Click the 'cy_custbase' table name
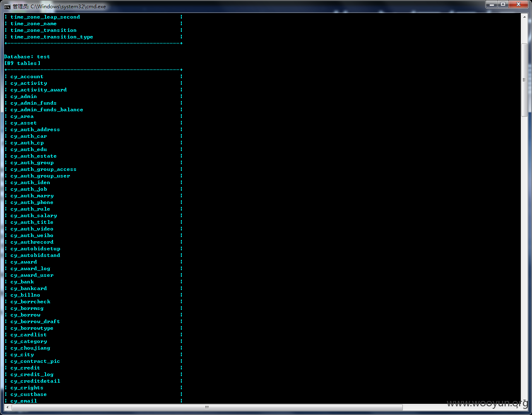This screenshot has width=532, height=415. [29, 394]
